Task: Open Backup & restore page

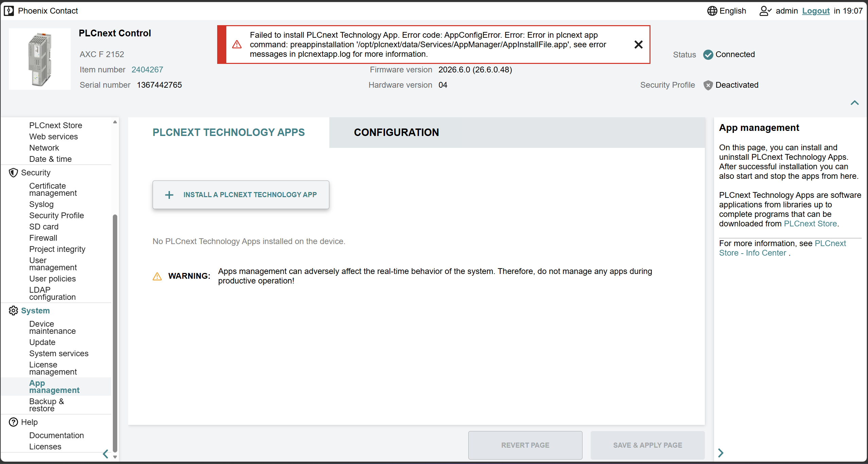Action: (47, 405)
